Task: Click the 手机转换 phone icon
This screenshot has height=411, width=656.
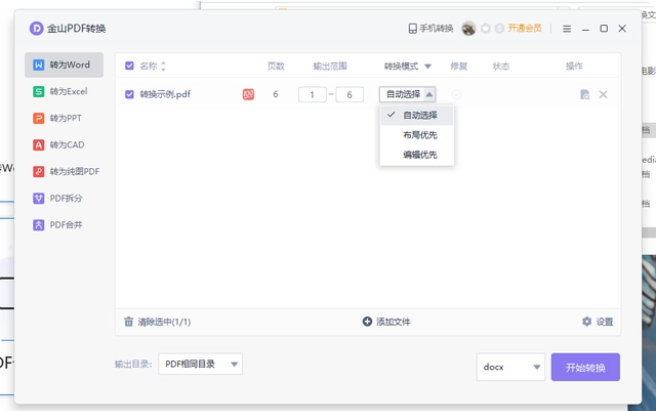Action: coord(412,29)
